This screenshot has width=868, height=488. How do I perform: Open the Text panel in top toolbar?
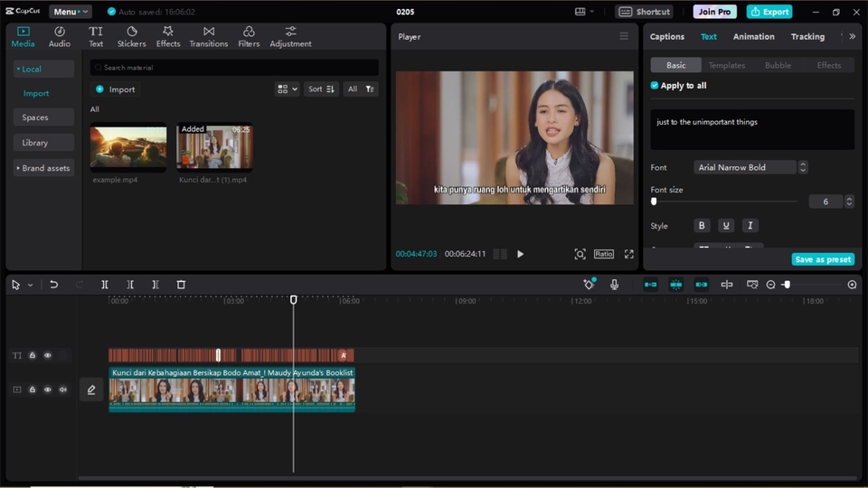click(96, 36)
